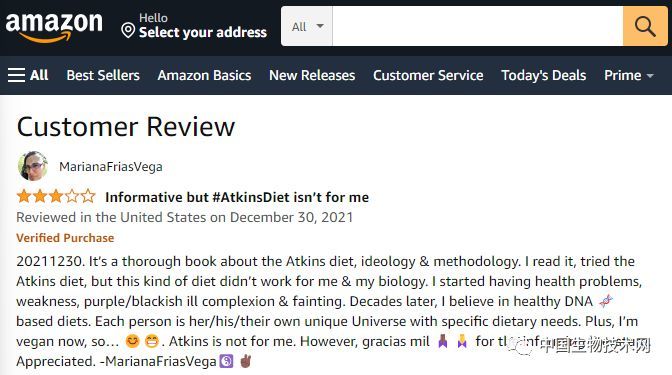Click the smiling face emoji in review
Image resolution: width=672 pixels, height=375 pixels.
tap(132, 341)
